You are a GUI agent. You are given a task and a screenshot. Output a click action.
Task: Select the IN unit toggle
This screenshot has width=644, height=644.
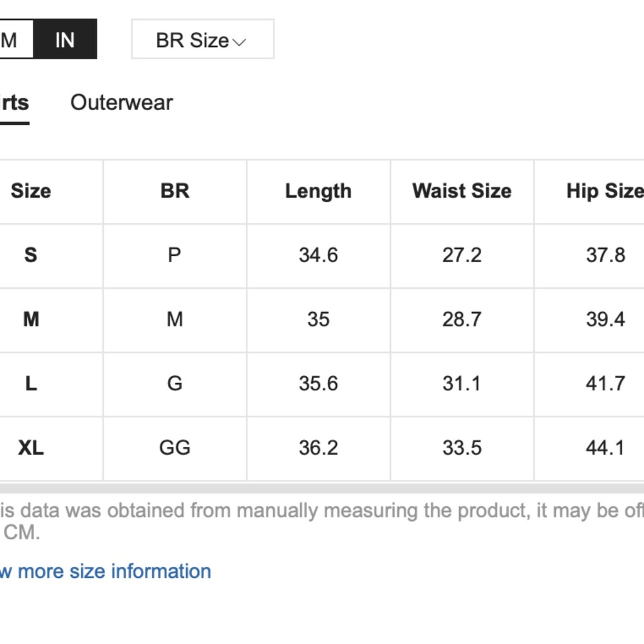point(64,40)
